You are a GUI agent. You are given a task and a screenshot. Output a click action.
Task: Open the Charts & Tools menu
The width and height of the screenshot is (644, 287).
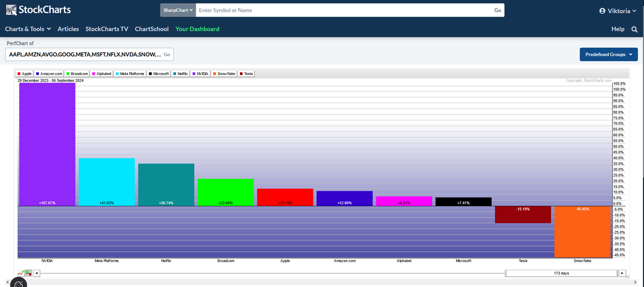pos(28,29)
